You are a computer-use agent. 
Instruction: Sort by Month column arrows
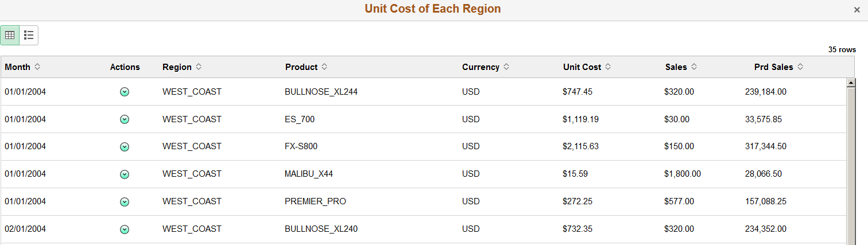point(37,67)
